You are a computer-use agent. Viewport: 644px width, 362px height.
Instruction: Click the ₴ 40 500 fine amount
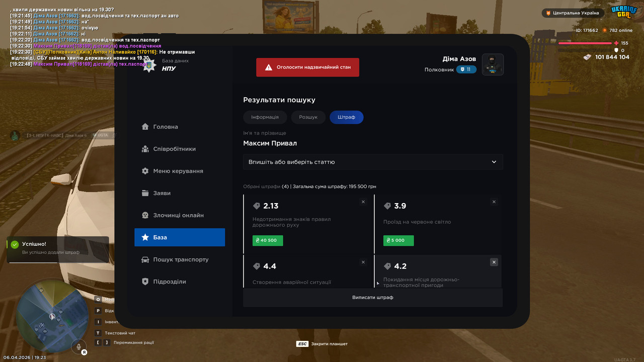point(268,240)
